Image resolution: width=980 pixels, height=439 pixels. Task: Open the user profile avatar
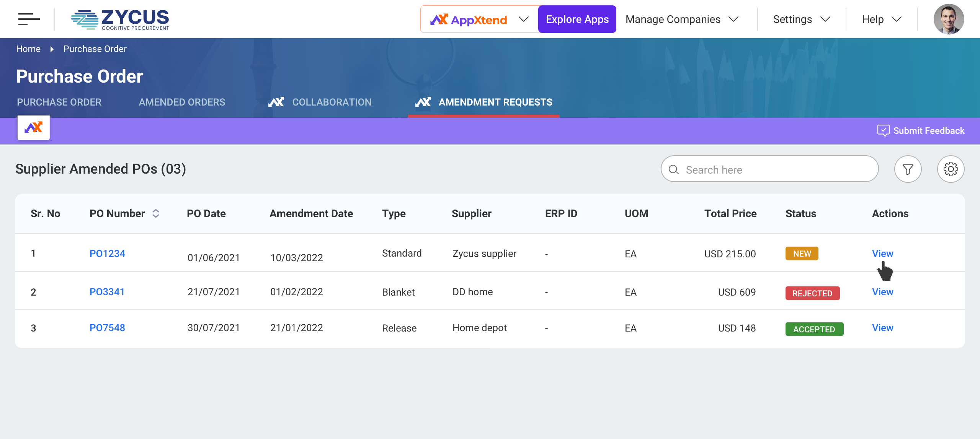click(x=949, y=19)
